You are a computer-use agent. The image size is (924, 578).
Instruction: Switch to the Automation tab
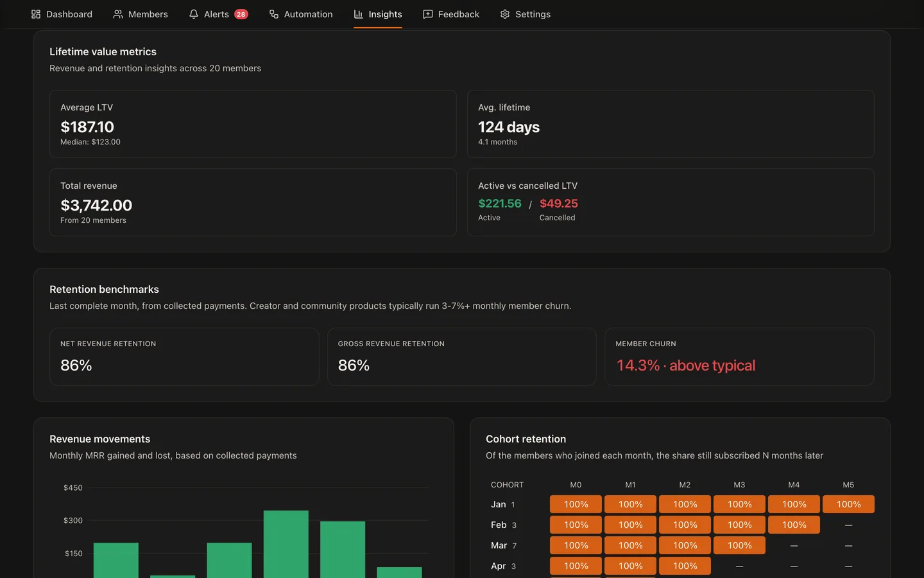301,14
